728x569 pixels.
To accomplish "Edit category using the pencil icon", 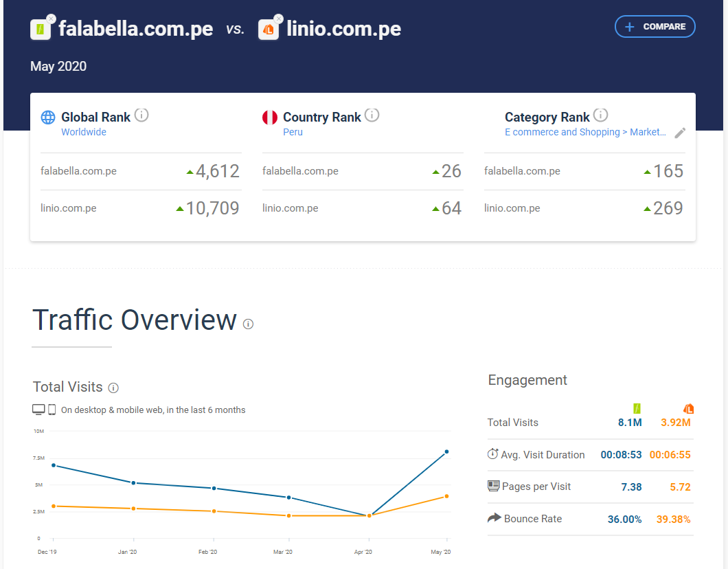I will point(680,133).
